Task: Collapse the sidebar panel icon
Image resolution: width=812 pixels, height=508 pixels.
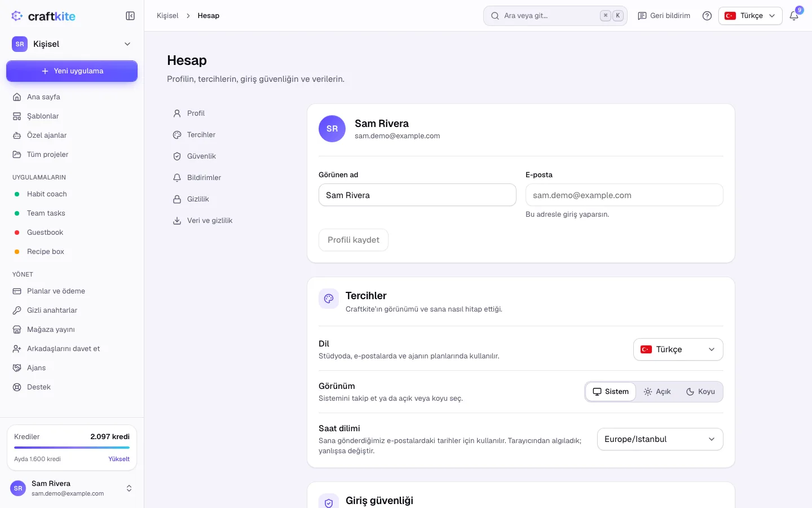Action: click(130, 16)
